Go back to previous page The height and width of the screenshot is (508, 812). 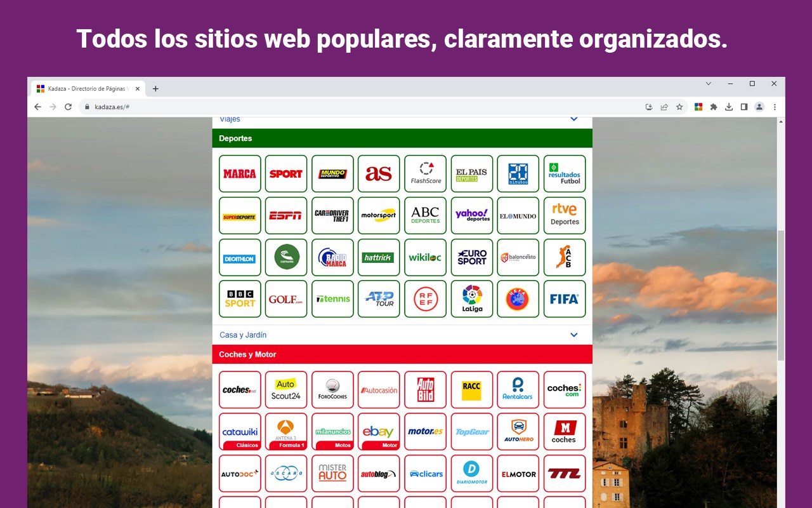pos(37,107)
